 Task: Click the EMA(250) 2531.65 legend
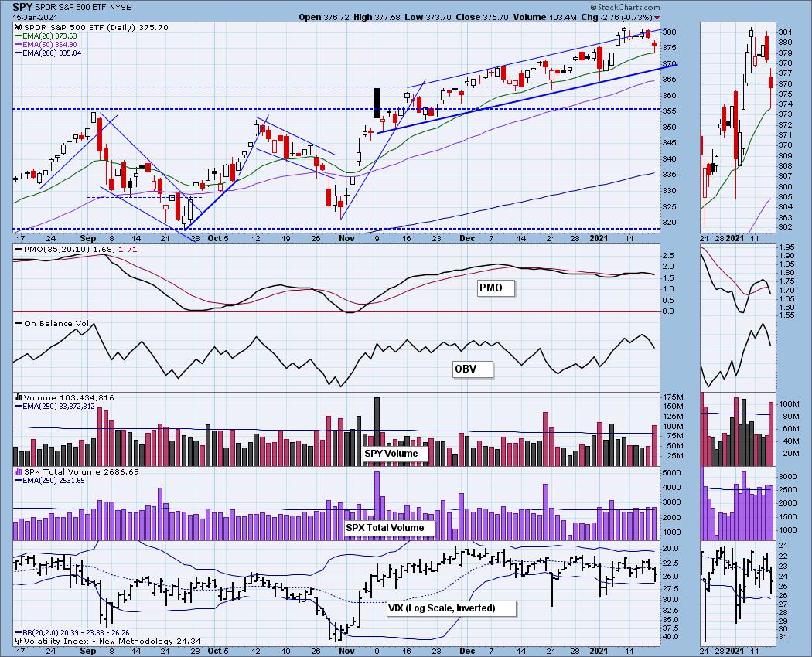tap(49, 481)
